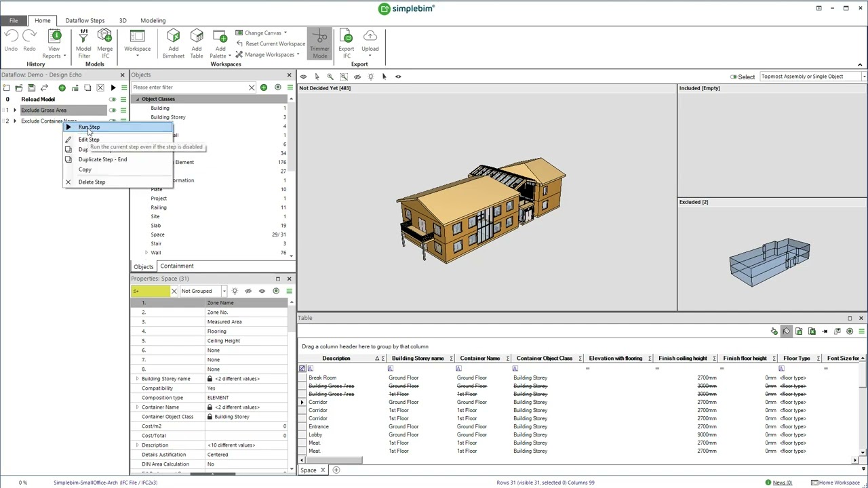Click the Export IFC icon

pyautogui.click(x=346, y=44)
